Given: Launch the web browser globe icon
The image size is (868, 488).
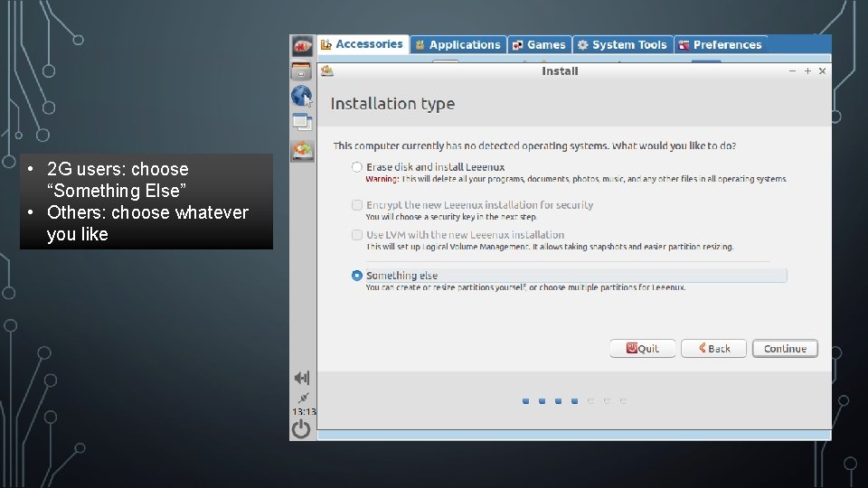Looking at the screenshot, I should tap(302, 96).
